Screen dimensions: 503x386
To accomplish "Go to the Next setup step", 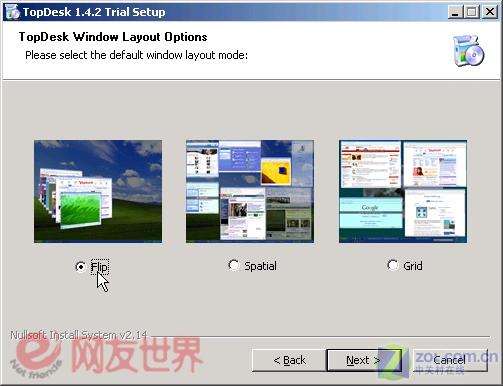I will pos(364,360).
